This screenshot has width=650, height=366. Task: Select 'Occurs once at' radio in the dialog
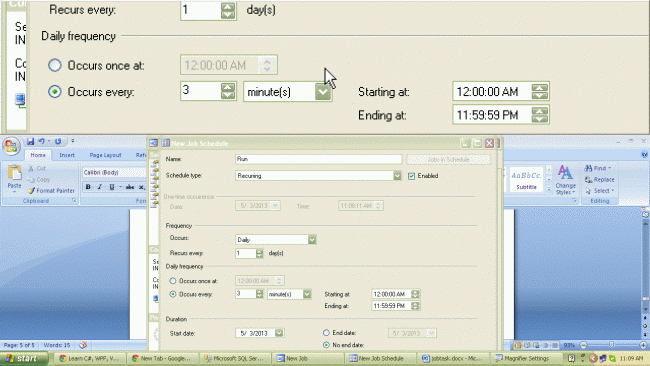(173, 281)
